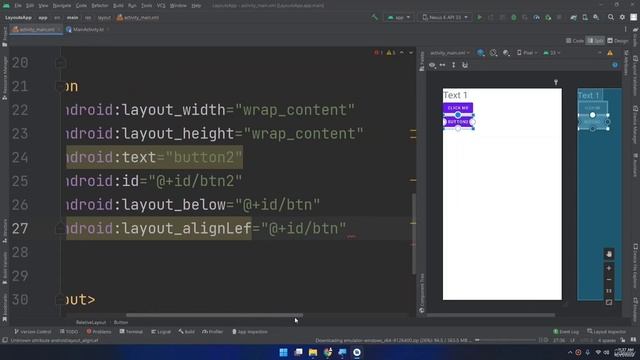Image resolution: width=640 pixels, height=360 pixels.
Task: Open the Layout Inspector tool window
Action: (x=607, y=332)
